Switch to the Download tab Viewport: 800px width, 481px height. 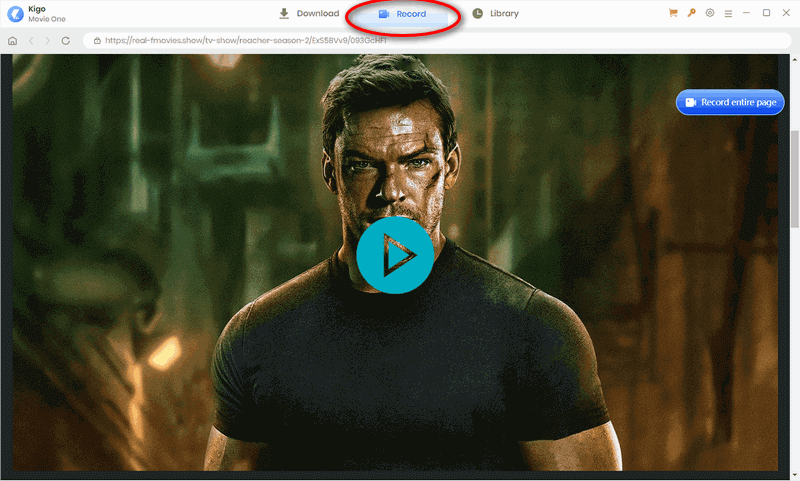(x=309, y=14)
